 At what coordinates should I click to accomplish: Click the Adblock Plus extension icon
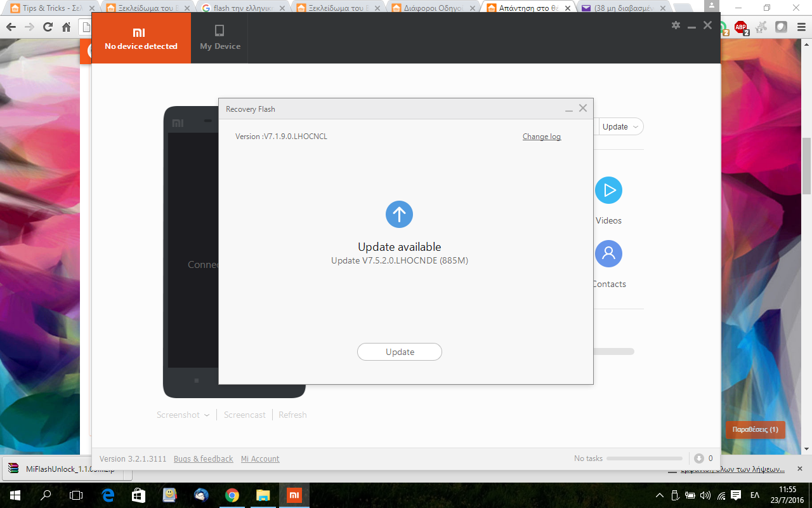(740, 27)
